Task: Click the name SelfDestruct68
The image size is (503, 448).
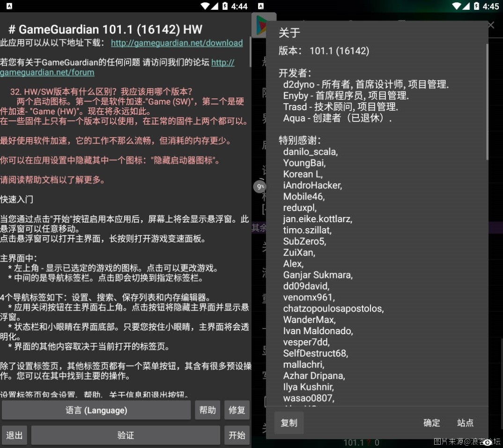Action: tap(316, 353)
